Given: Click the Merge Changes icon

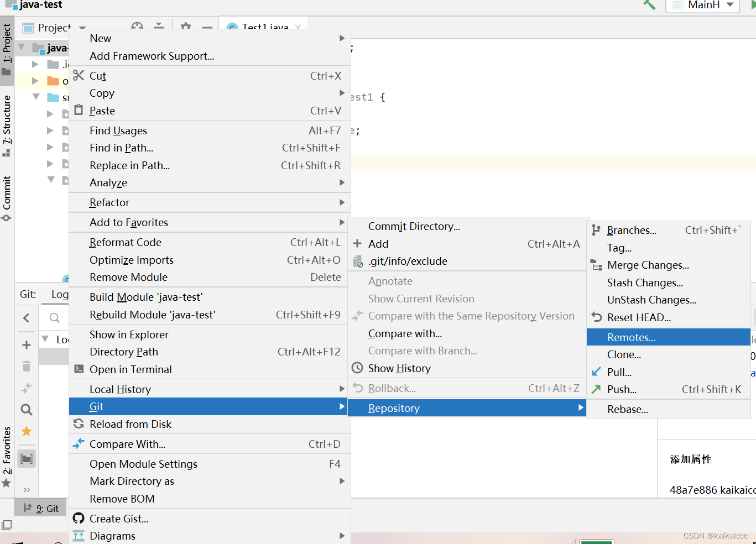Looking at the screenshot, I should click(x=596, y=265).
